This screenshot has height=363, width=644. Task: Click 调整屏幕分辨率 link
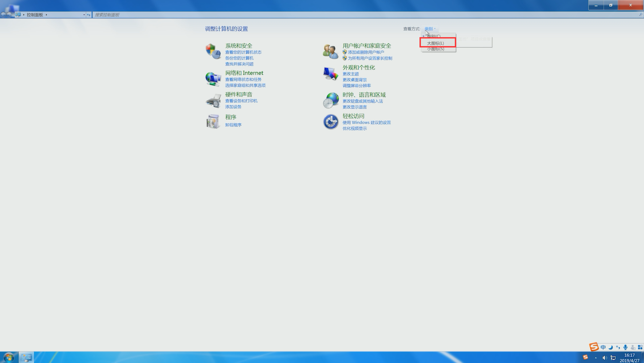pyautogui.click(x=357, y=85)
